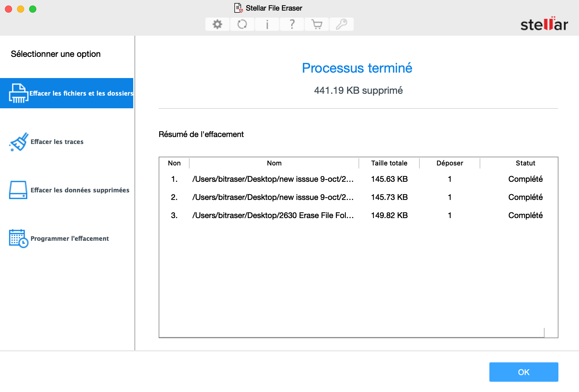Select the 2630 Erase File Fol... row path

(x=273, y=215)
